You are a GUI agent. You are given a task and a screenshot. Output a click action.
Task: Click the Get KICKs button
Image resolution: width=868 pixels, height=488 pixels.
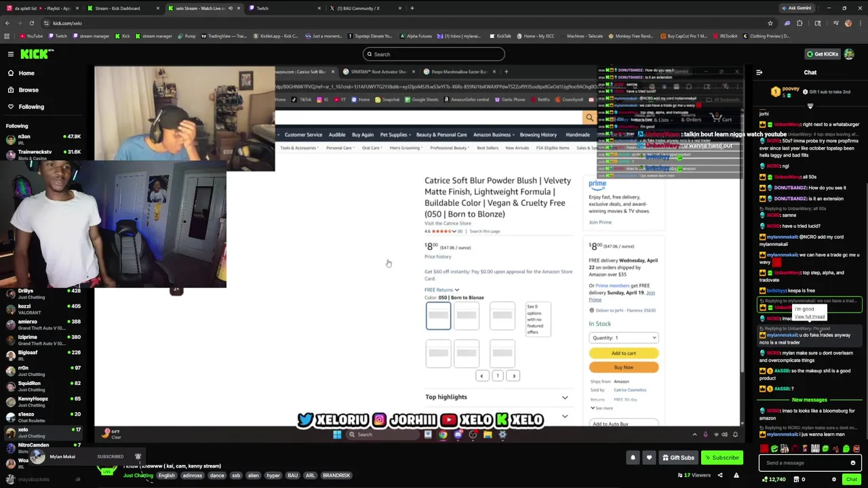[x=823, y=54]
